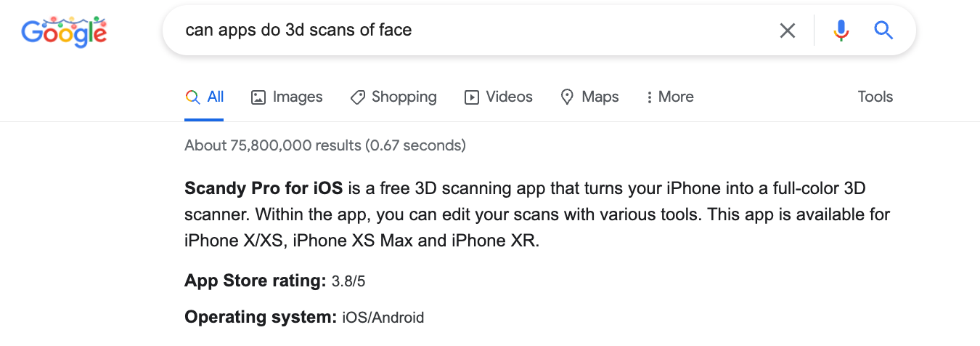Expand the More menu three-dot icon
The width and height of the screenshot is (980, 346).
tap(649, 97)
